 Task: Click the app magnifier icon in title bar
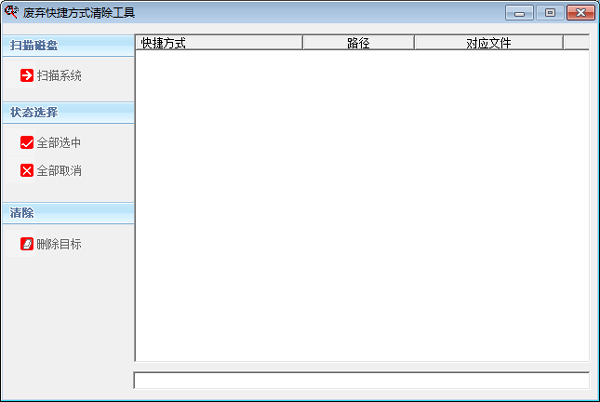pos(11,12)
